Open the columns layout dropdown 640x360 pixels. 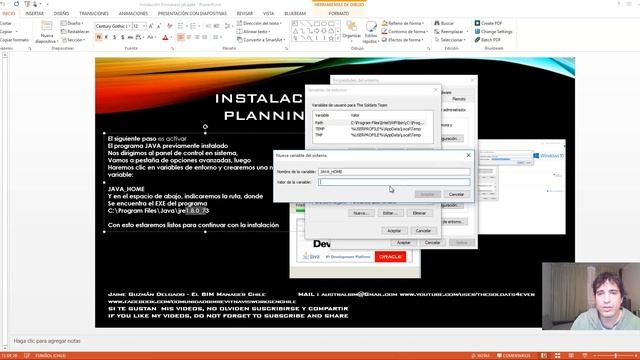(x=217, y=37)
